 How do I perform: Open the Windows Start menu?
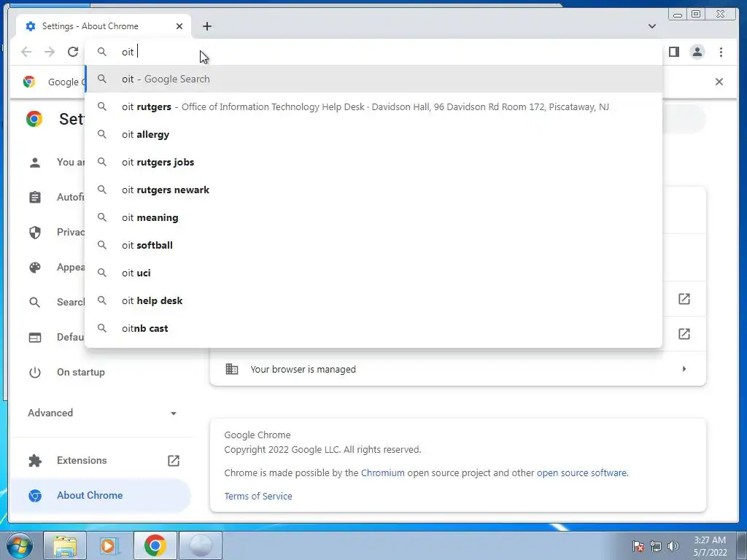tap(19, 545)
